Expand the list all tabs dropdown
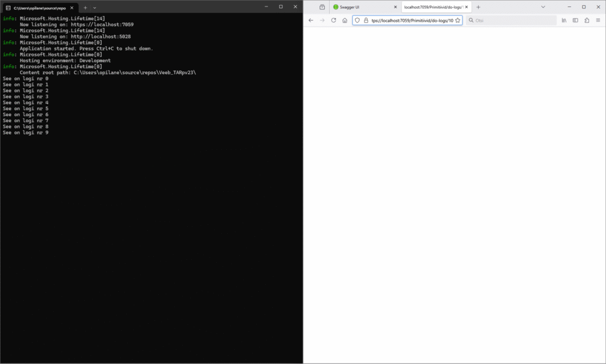The image size is (606, 364). click(543, 7)
